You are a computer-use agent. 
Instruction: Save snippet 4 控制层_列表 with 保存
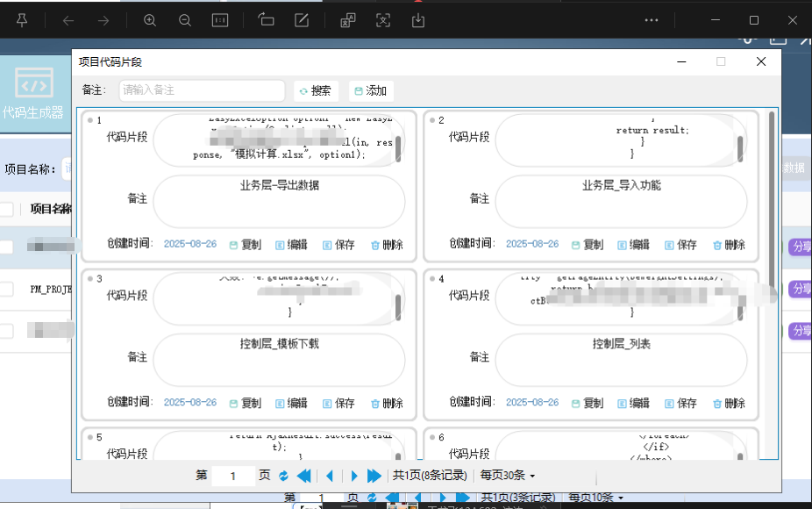(x=681, y=404)
